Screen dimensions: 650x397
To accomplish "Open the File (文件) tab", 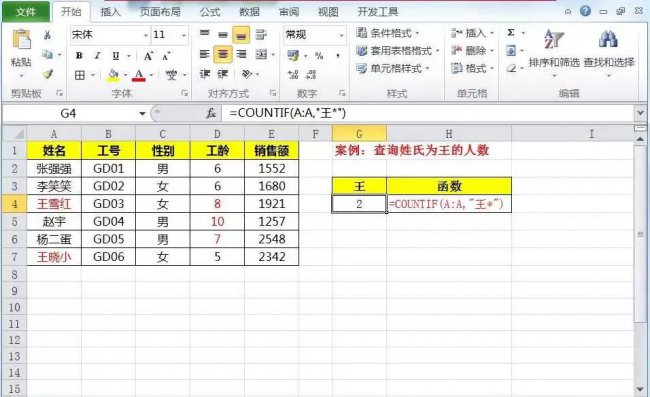I will (25, 12).
